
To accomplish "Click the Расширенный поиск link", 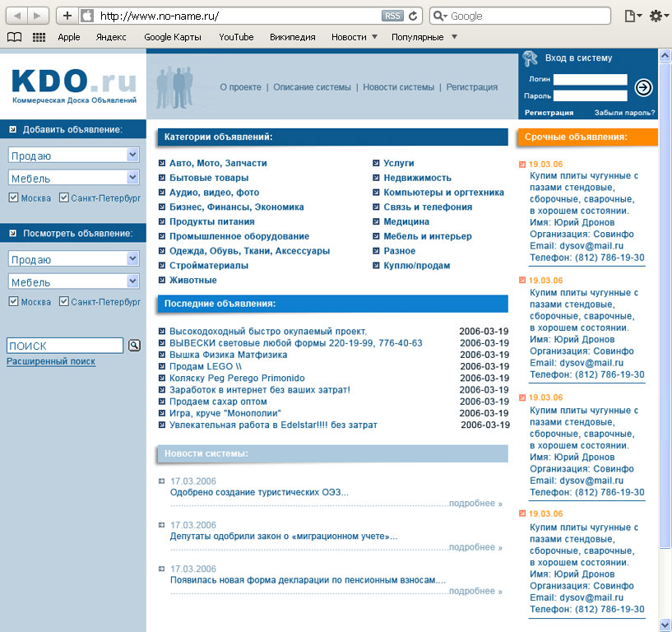I will (x=51, y=361).
